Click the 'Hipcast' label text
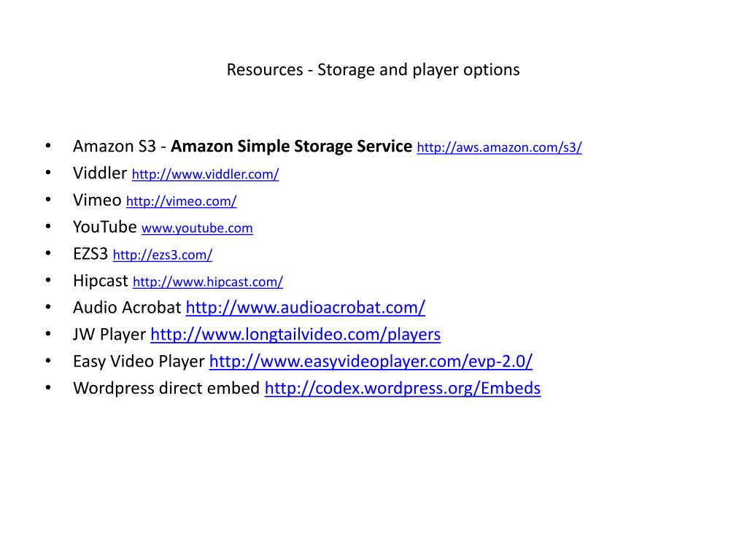This screenshot has width=747, height=560. (x=101, y=281)
